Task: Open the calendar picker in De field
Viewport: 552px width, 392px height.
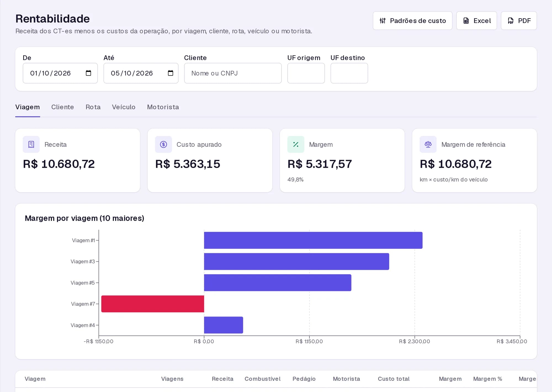Action: (88, 73)
